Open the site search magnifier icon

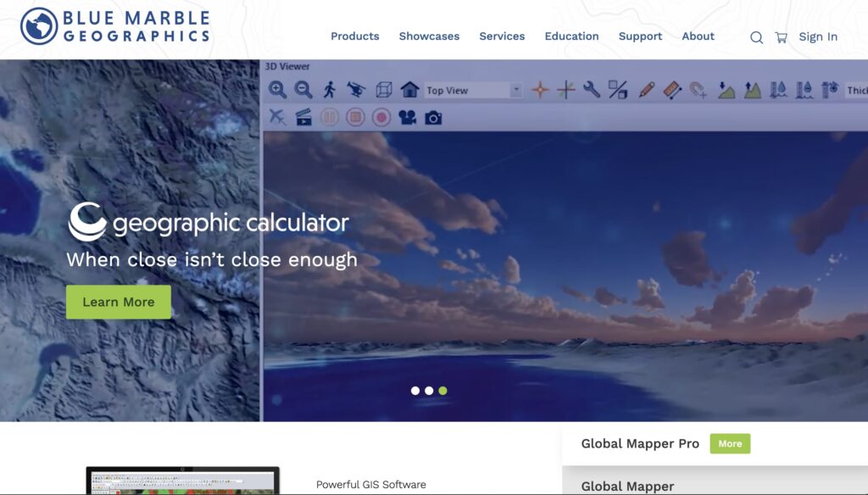click(756, 37)
